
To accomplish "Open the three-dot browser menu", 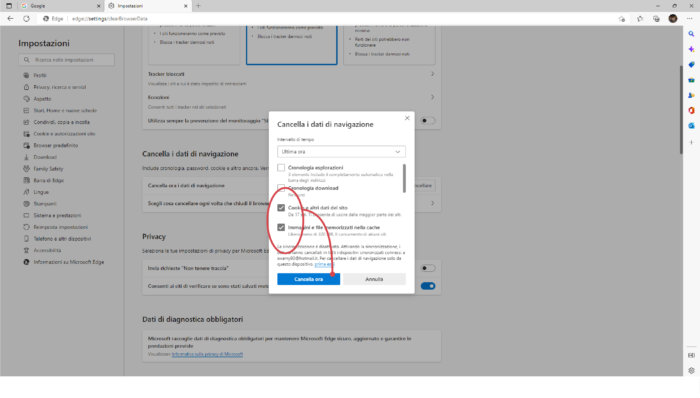I will [690, 19].
